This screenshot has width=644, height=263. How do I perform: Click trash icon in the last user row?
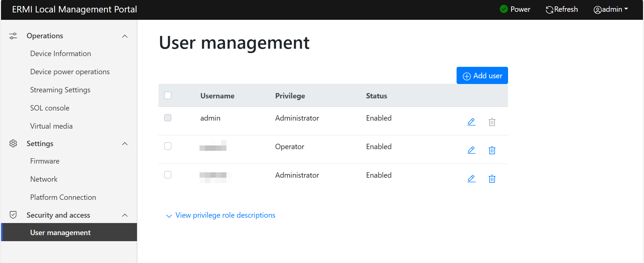tap(492, 179)
